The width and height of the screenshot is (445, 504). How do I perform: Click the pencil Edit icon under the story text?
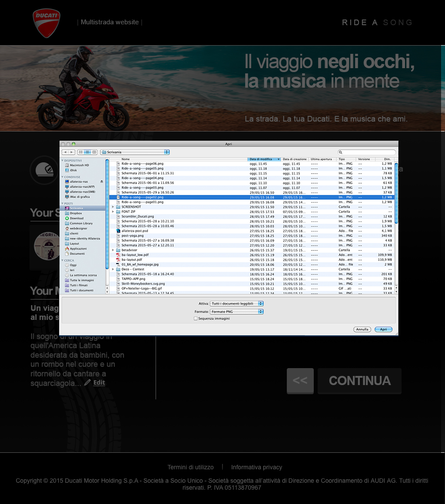pos(87,382)
